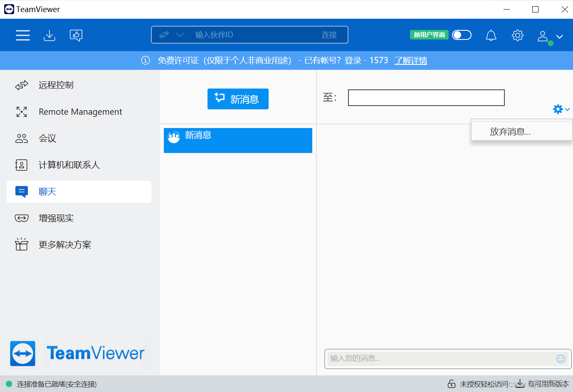Click the chat bubble icon
Viewport: 573px width, 392px height.
coord(22,192)
